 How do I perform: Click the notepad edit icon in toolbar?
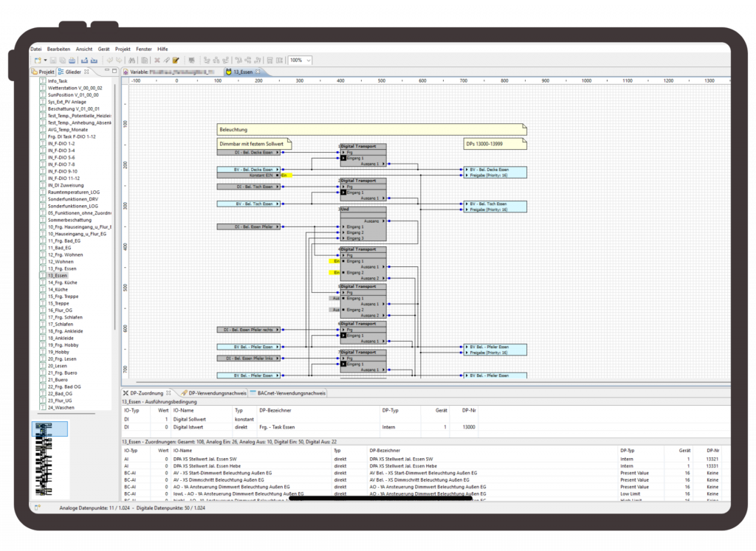(176, 60)
